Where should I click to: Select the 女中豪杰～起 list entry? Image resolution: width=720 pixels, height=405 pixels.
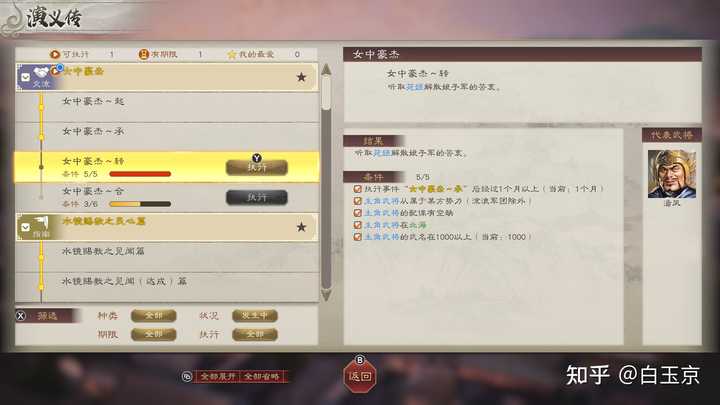coord(167,107)
